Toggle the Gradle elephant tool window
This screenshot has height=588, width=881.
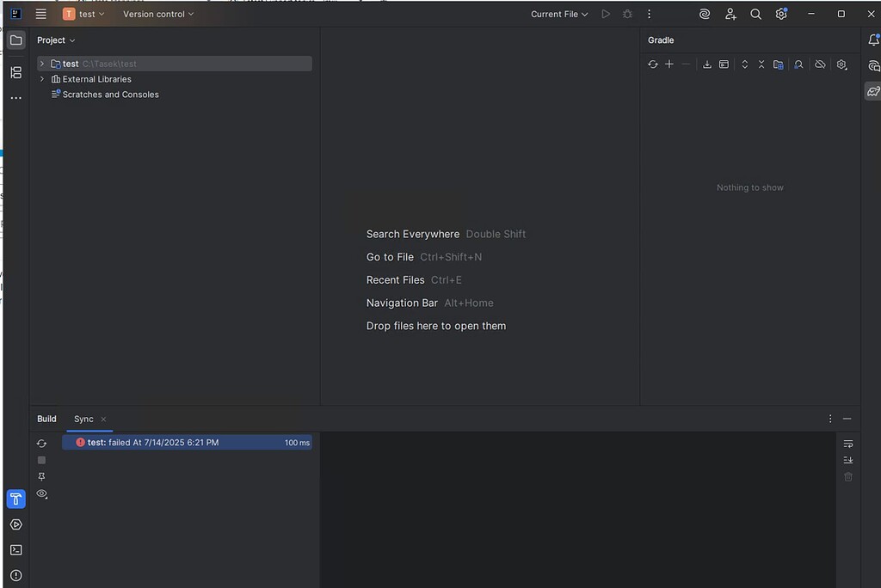pyautogui.click(x=873, y=91)
